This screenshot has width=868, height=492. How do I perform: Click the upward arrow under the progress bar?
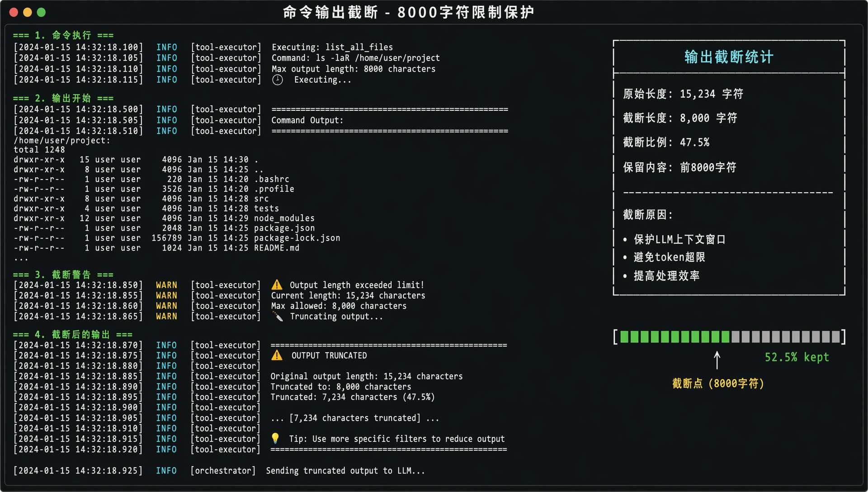pos(717,360)
